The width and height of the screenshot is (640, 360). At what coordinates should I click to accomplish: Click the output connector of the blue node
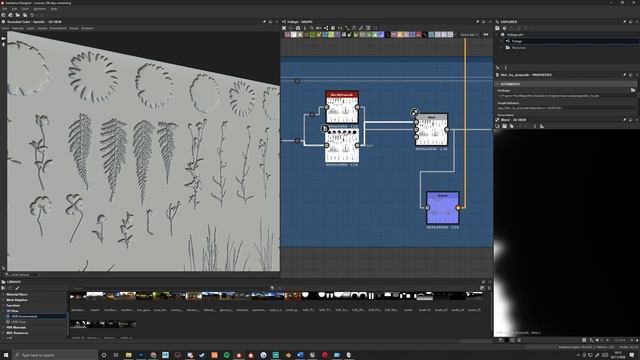pyautogui.click(x=458, y=208)
